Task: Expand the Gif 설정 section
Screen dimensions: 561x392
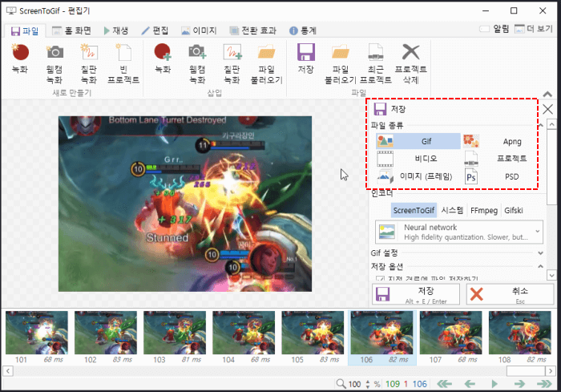Action: [541, 253]
